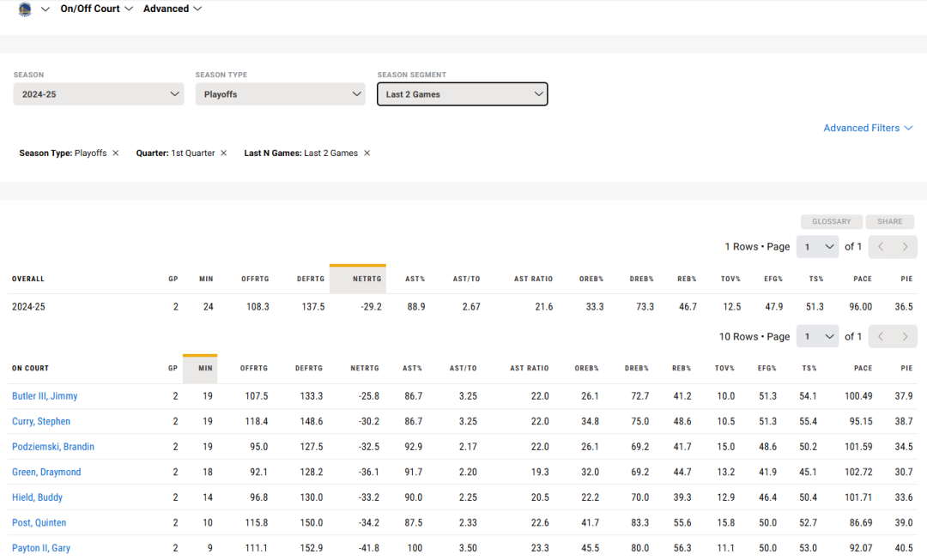The width and height of the screenshot is (927, 560).
Task: Sort On Court table by EFG% column
Action: (x=766, y=368)
